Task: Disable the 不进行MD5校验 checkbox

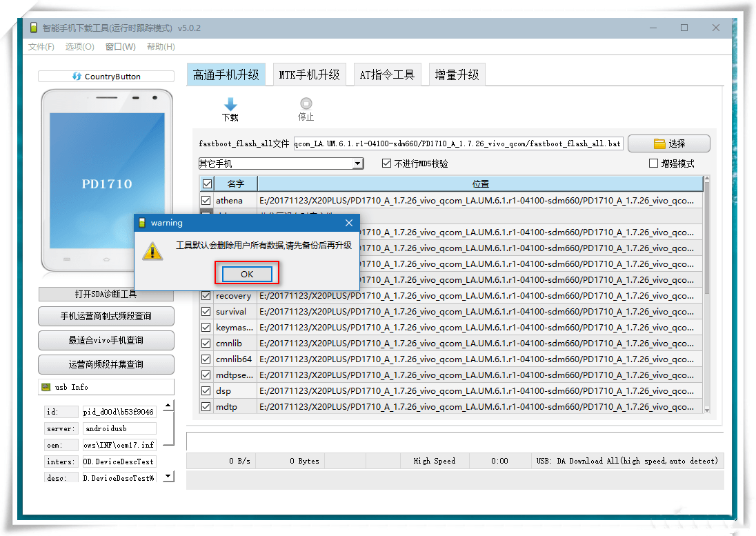Action: 387,162
